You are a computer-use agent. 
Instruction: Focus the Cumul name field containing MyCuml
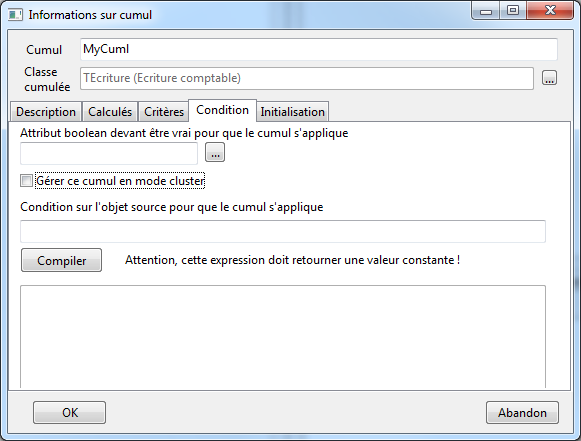click(319, 49)
